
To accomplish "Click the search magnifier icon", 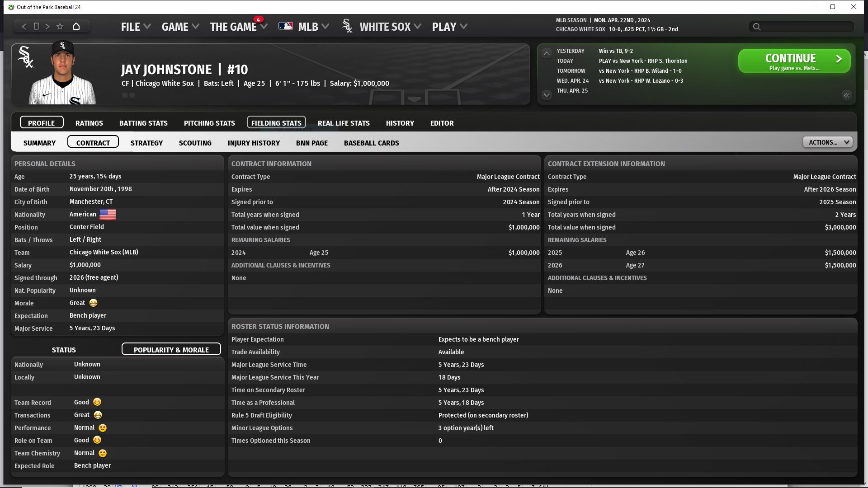I will click(x=757, y=27).
